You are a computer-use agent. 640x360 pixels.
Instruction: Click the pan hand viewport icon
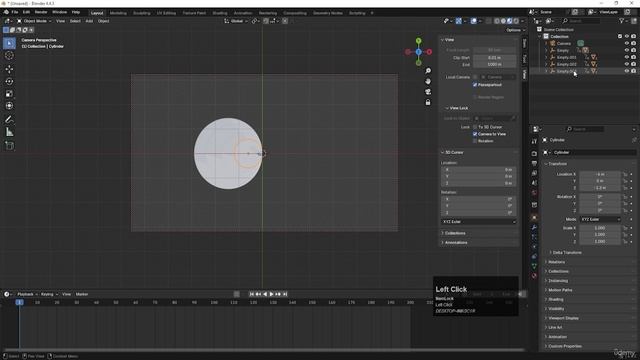(x=428, y=81)
